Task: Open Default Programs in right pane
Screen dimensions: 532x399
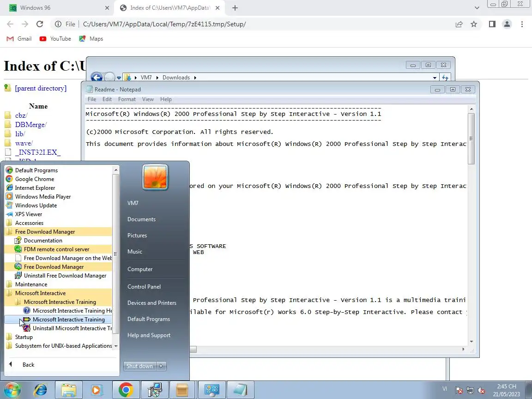Action: pyautogui.click(x=149, y=319)
